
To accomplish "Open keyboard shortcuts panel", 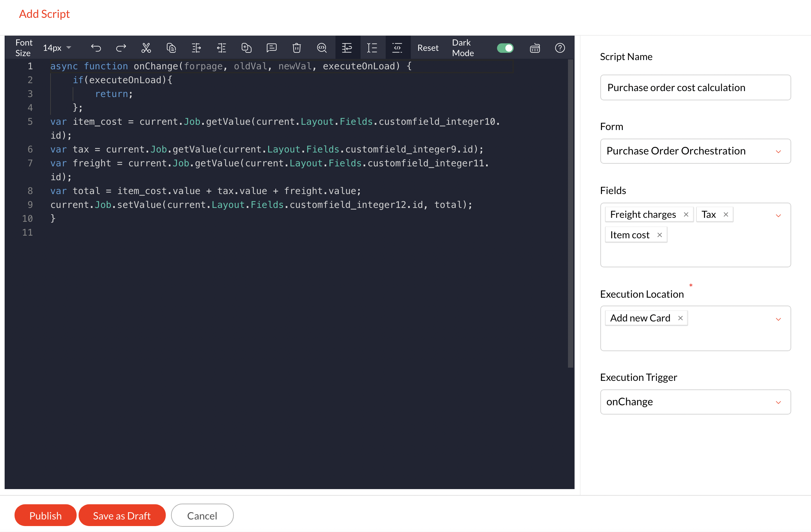I will coord(535,48).
